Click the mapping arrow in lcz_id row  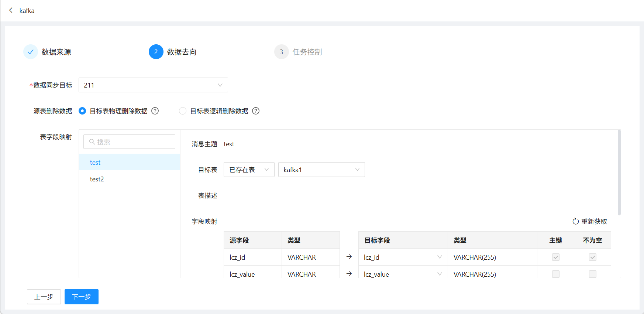349,257
